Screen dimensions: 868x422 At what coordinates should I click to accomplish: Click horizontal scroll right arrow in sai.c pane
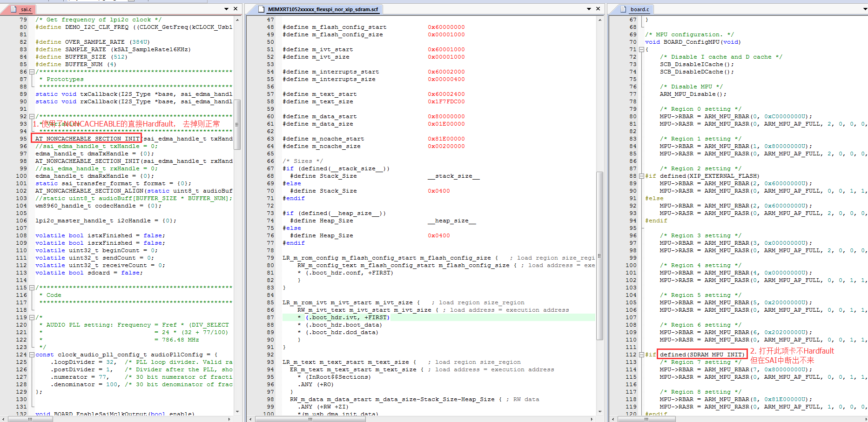(x=229, y=419)
